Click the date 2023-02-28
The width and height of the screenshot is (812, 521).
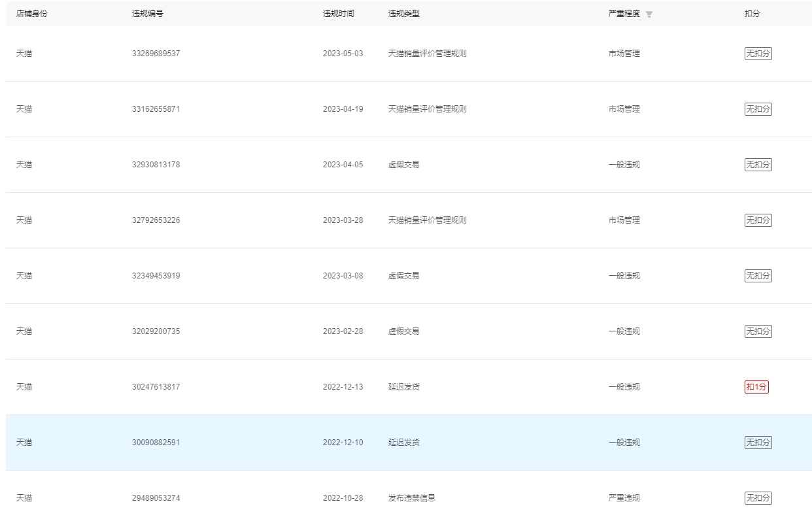(x=343, y=331)
